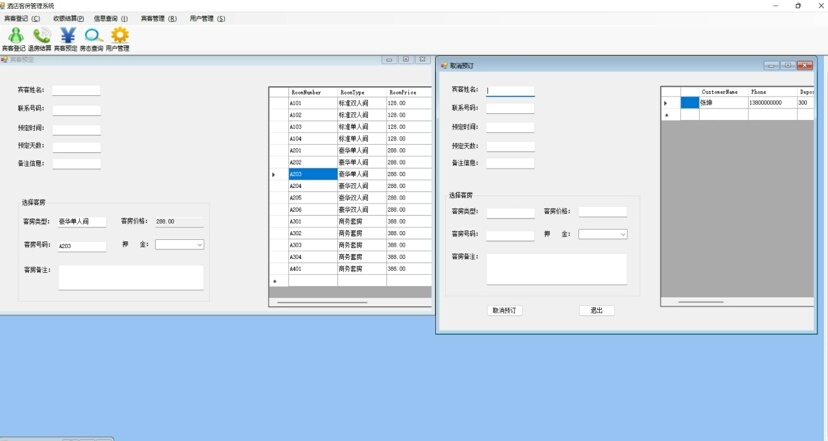Viewport: 828px width, 441px height.
Task: Focus 备注信息 field in 宾客预定 window
Action: coord(76,164)
